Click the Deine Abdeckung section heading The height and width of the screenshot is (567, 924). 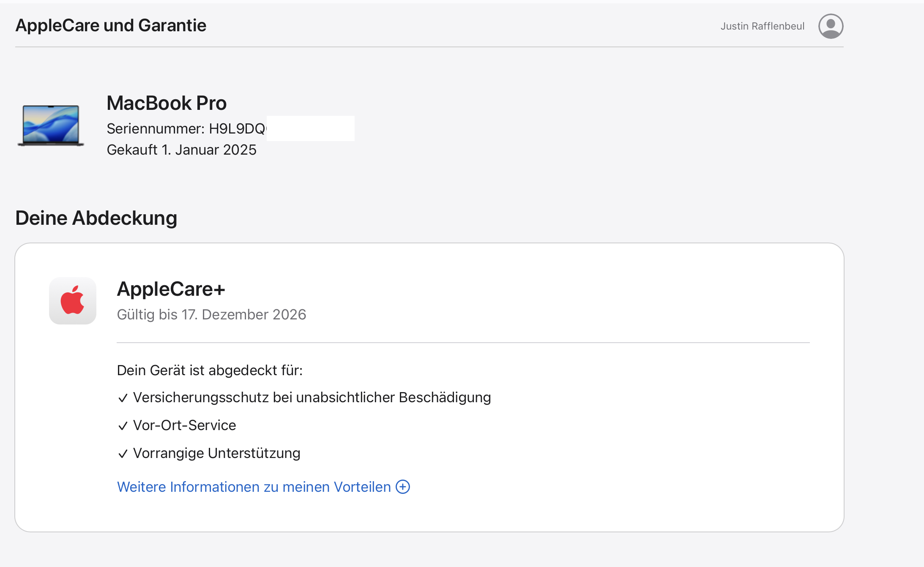96,218
